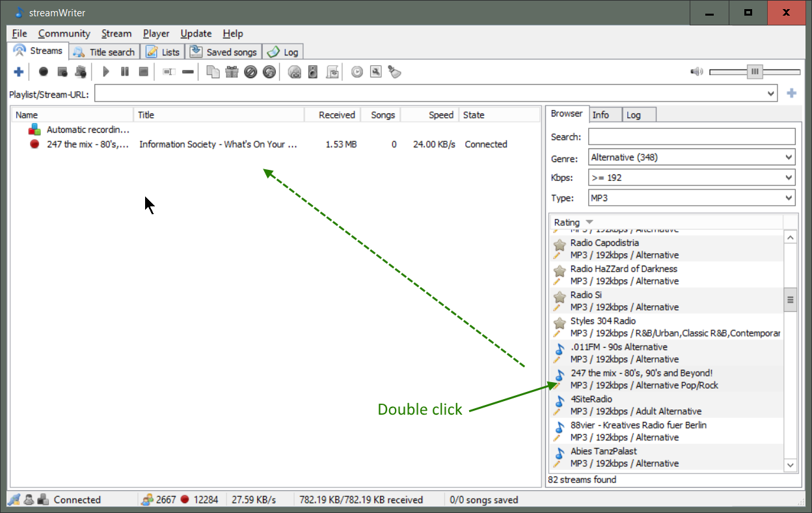Click the music note beside Abies TanzPalast
This screenshot has height=513, width=812.
560,454
